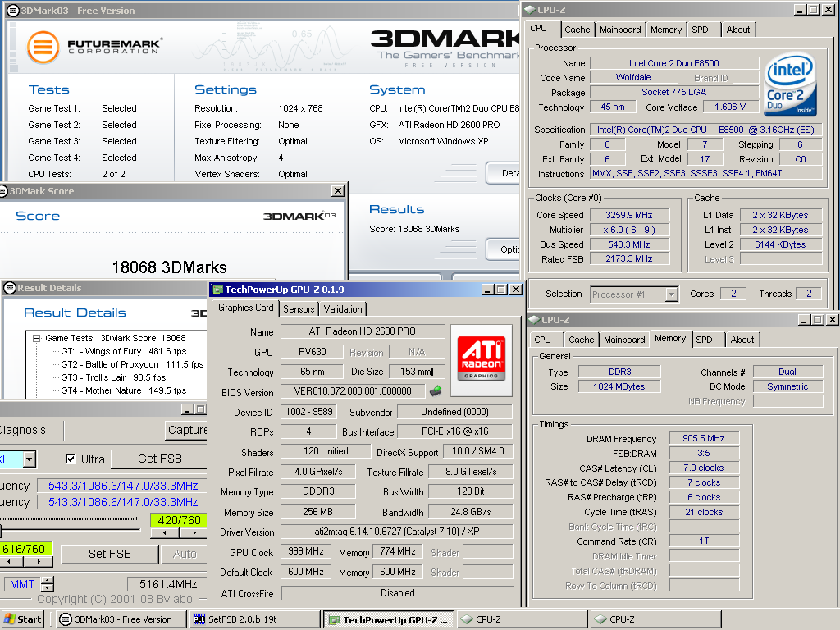
Task: Close the GPU-Z window
Action: (516, 290)
